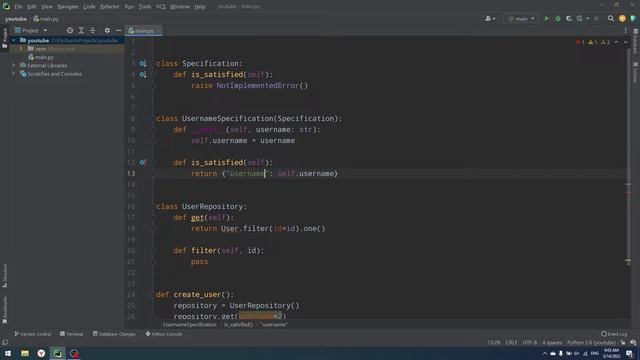Open the editor tabs three-dot options menu
640x360 pixels.
pyautogui.click(x=625, y=30)
